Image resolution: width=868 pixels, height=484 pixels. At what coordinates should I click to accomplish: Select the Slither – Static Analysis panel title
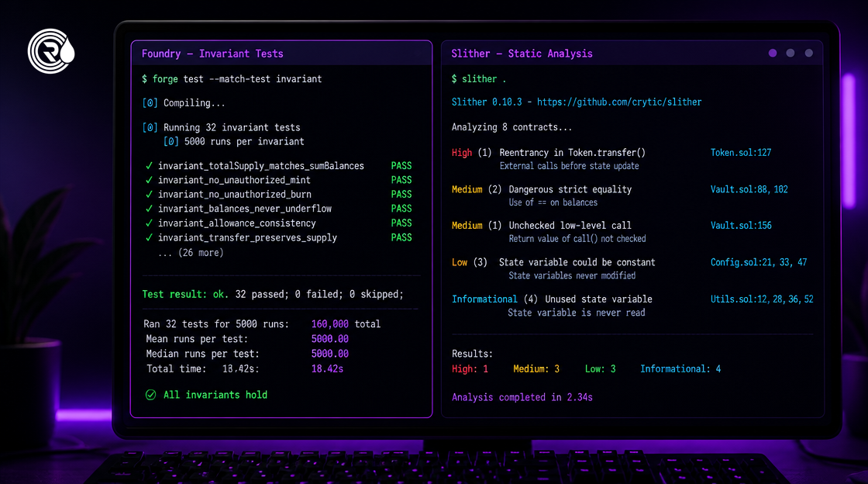pyautogui.click(x=522, y=54)
